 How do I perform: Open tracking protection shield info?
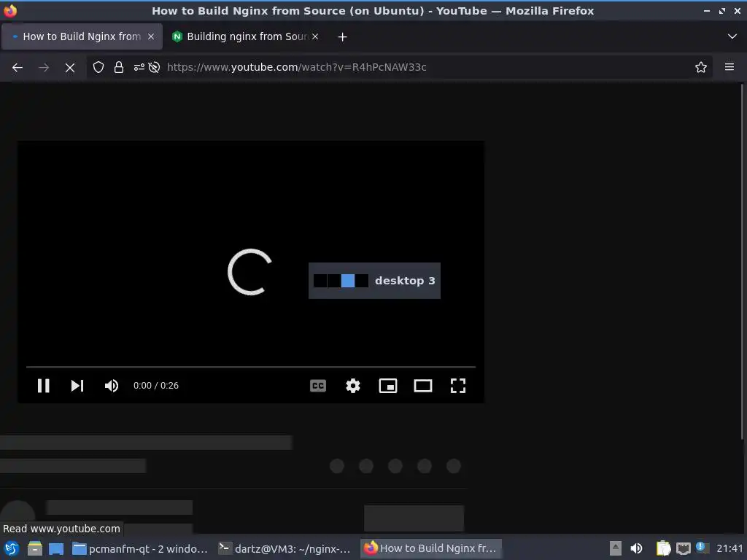pyautogui.click(x=98, y=67)
